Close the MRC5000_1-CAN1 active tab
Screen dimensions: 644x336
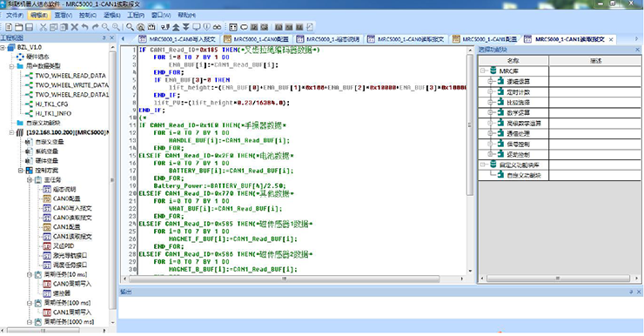pos(611,39)
